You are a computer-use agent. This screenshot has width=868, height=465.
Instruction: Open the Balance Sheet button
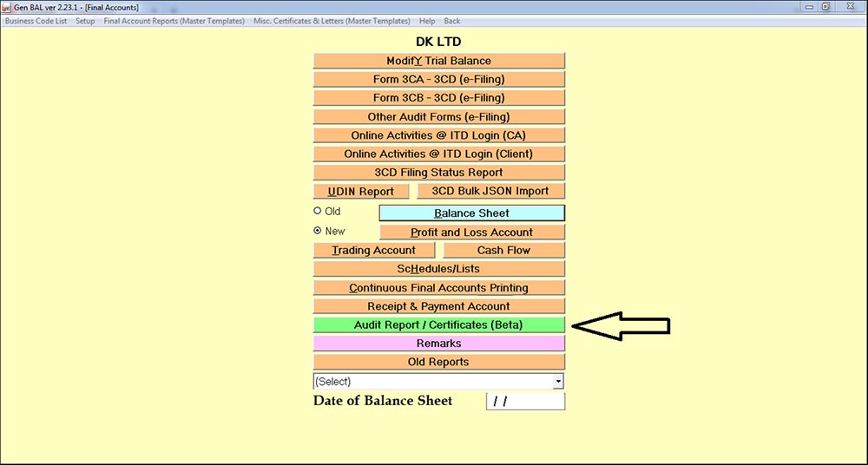click(x=471, y=213)
